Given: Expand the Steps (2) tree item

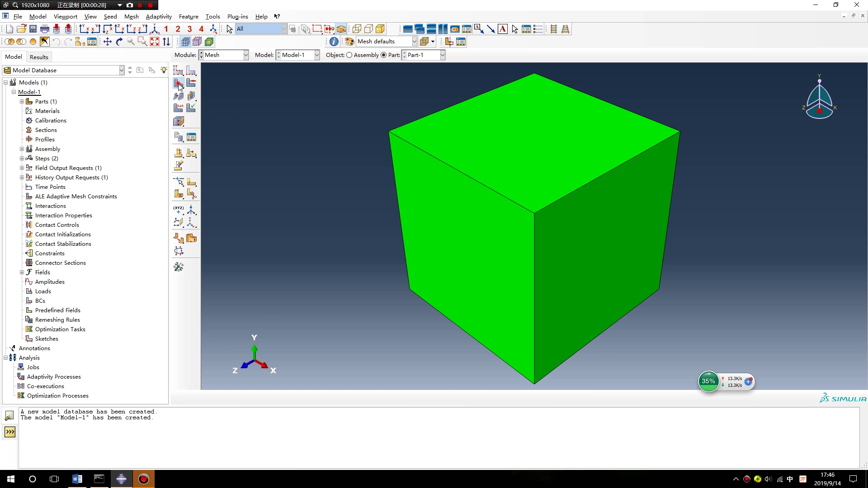Looking at the screenshot, I should click(x=21, y=159).
